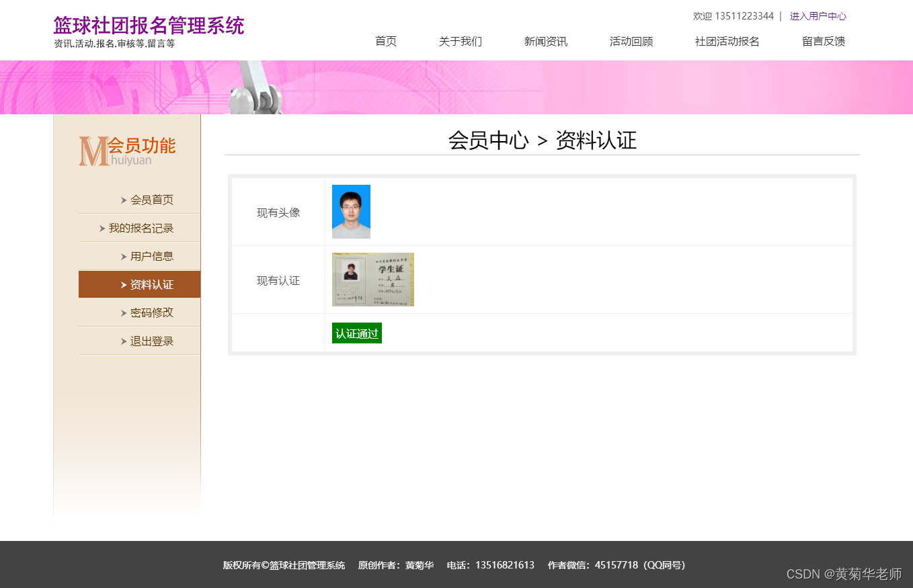The image size is (913, 588).
Task: Go to 留言反馈 page
Action: (824, 42)
